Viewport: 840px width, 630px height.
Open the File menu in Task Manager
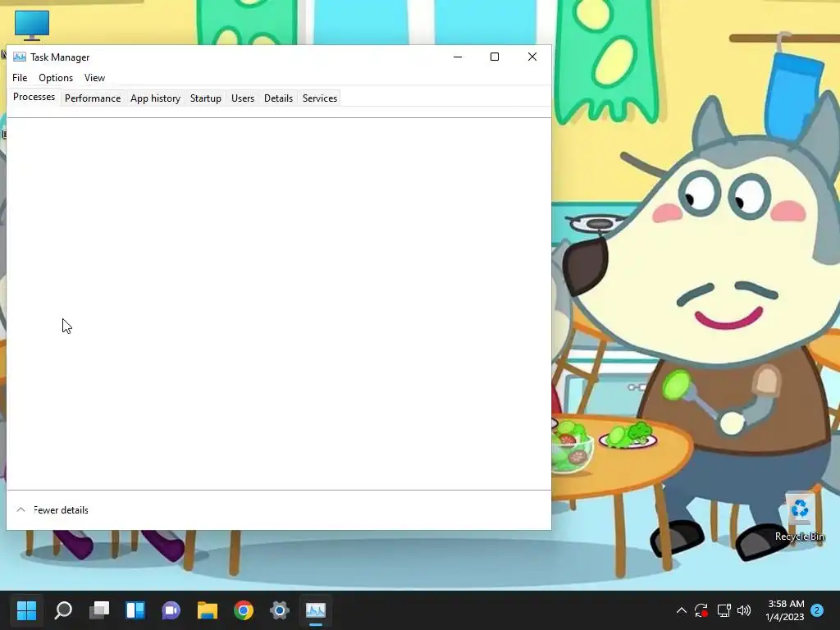(x=20, y=78)
